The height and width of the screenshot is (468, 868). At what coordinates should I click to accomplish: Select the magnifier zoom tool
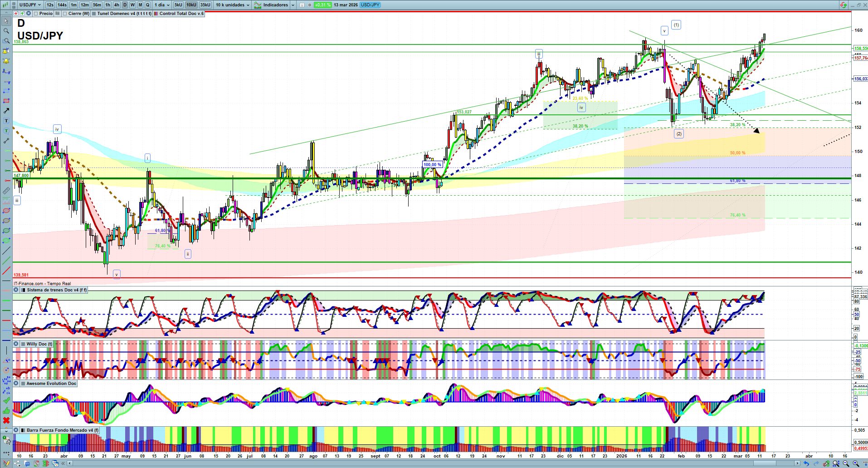point(6,31)
